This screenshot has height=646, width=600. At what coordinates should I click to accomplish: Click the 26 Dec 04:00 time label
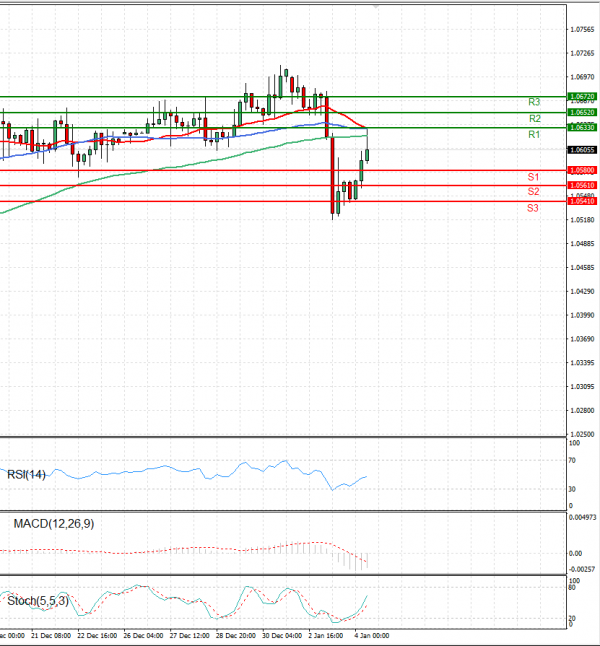point(143,636)
